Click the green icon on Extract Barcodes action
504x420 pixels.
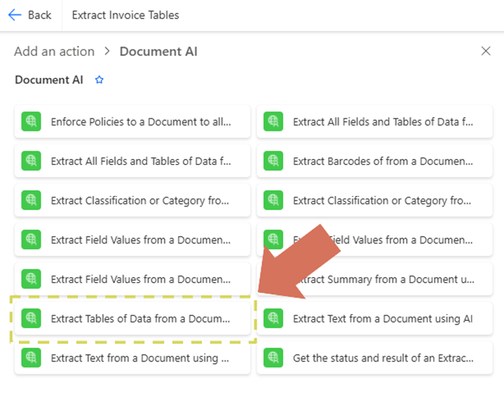point(274,161)
